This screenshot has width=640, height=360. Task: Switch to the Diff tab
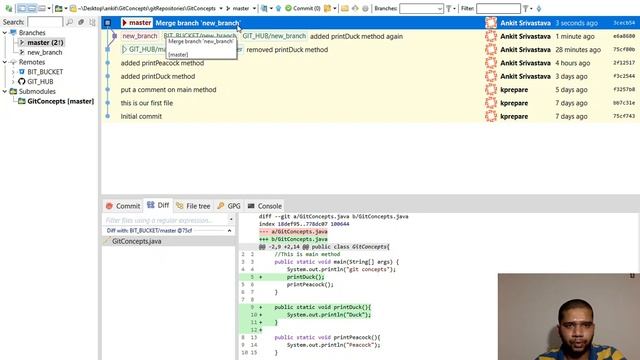(x=158, y=205)
